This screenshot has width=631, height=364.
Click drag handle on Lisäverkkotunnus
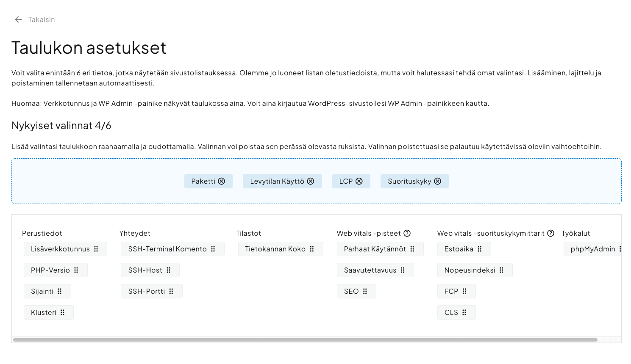(x=96, y=249)
